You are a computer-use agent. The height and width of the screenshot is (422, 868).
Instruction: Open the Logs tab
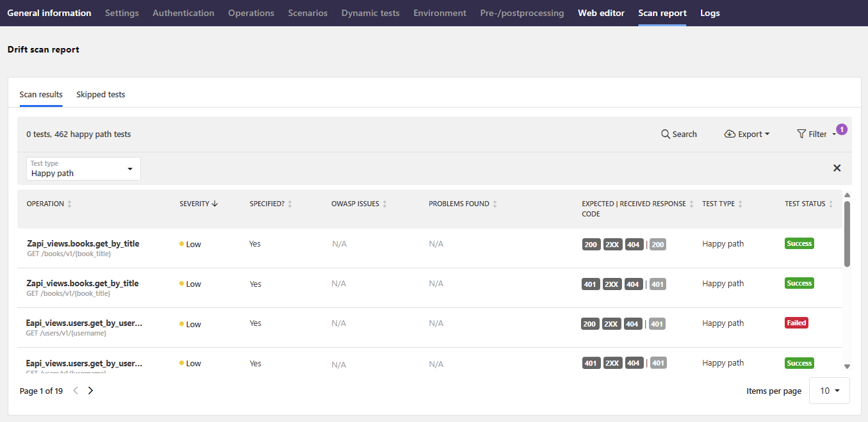pos(710,13)
